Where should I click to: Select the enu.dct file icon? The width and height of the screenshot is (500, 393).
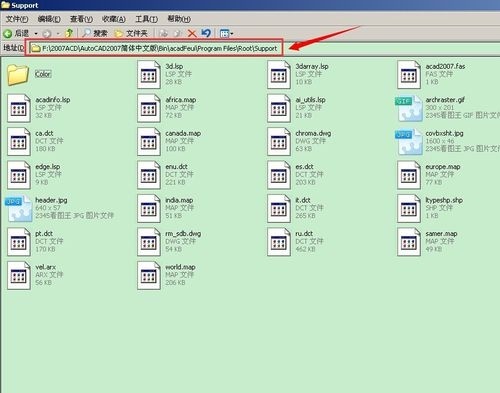click(149, 175)
